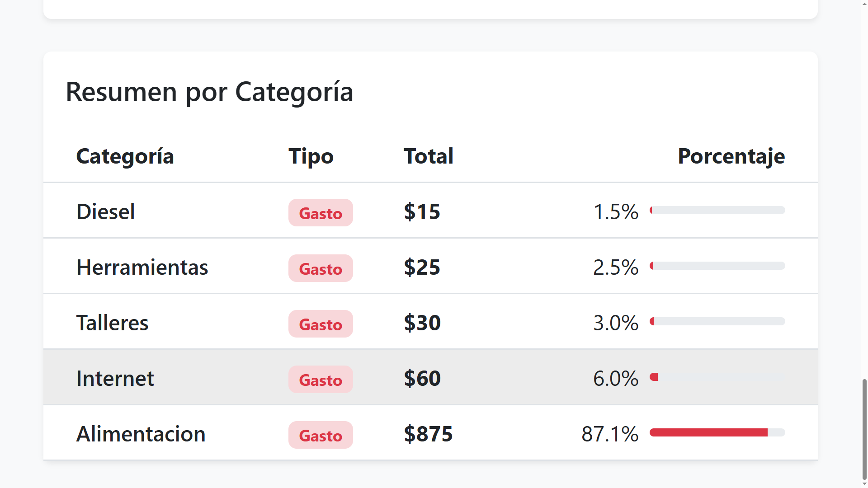Click the $875 total amount
The image size is (868, 488).
[x=428, y=434]
